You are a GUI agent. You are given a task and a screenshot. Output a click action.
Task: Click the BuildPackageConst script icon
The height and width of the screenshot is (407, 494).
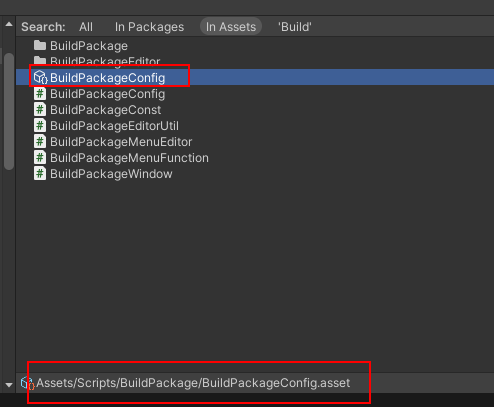[40, 110]
